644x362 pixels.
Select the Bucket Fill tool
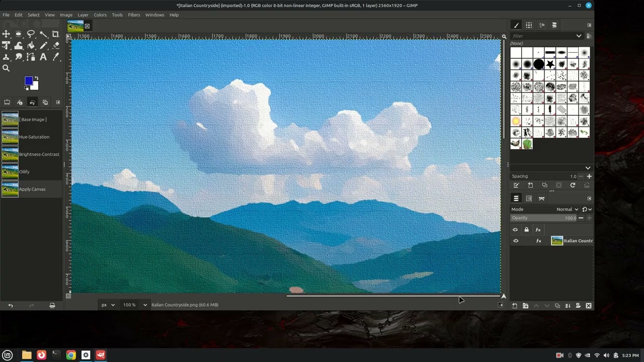31,46
